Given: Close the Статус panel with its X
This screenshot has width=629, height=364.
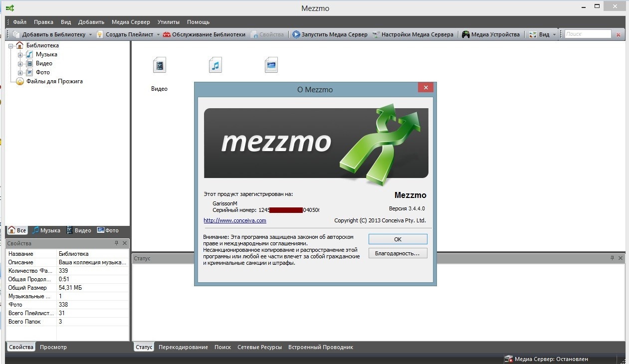Looking at the screenshot, I should click(621, 258).
